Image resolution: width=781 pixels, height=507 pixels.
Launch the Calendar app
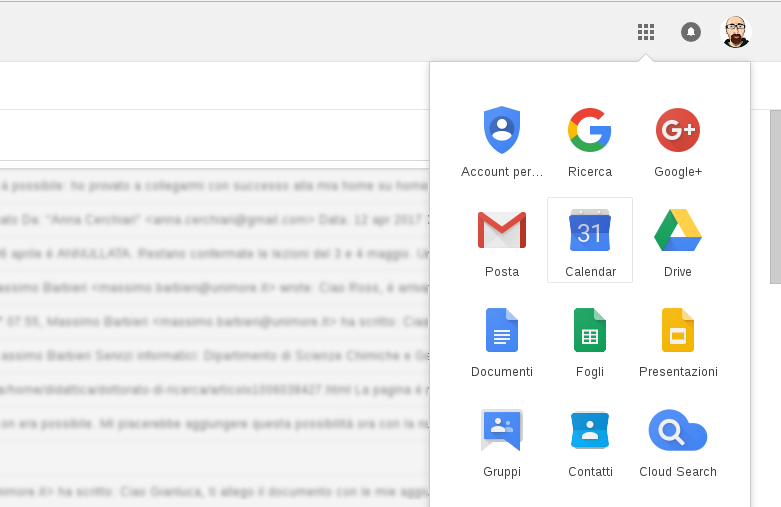(590, 240)
